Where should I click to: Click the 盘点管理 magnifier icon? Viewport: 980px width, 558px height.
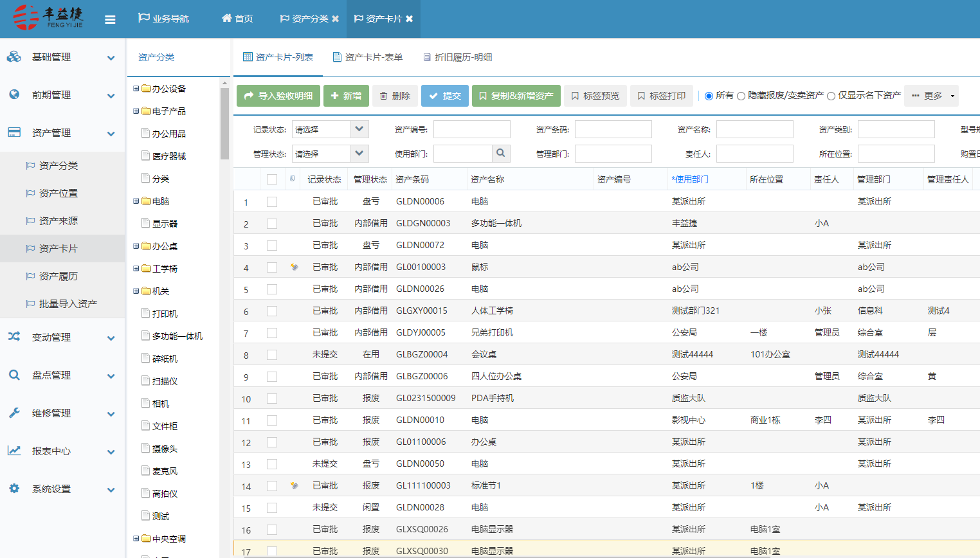pyautogui.click(x=14, y=375)
